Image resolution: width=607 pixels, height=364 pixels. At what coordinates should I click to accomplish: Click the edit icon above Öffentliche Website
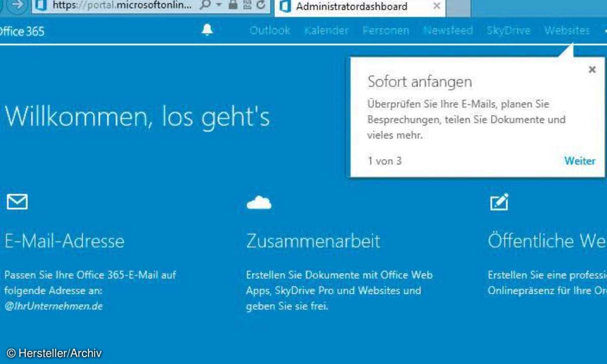[x=499, y=202]
